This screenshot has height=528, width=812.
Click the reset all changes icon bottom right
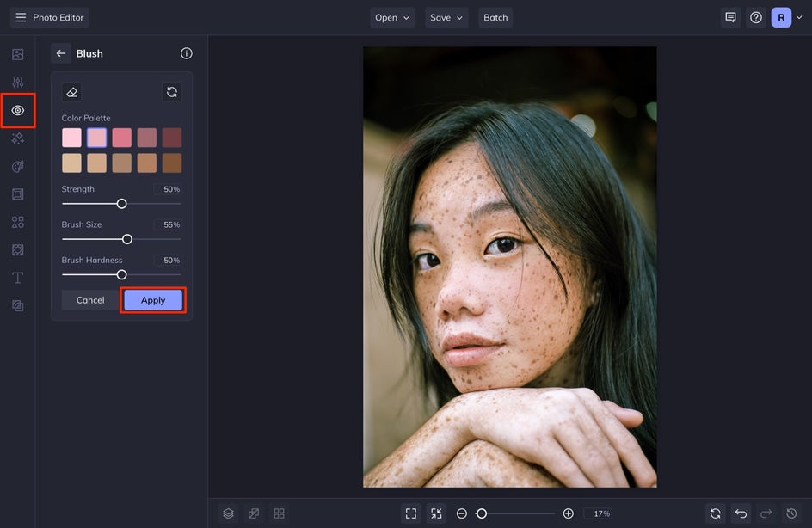716,513
